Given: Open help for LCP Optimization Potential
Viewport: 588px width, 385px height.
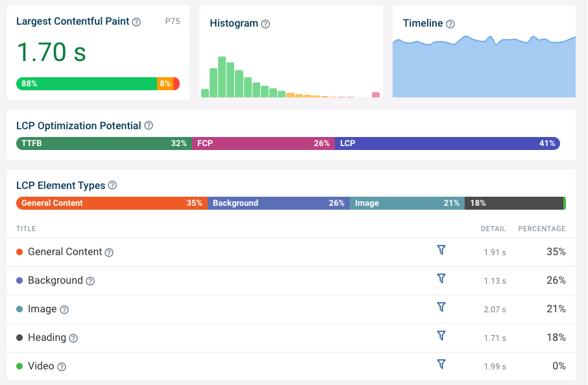Looking at the screenshot, I should click(148, 125).
